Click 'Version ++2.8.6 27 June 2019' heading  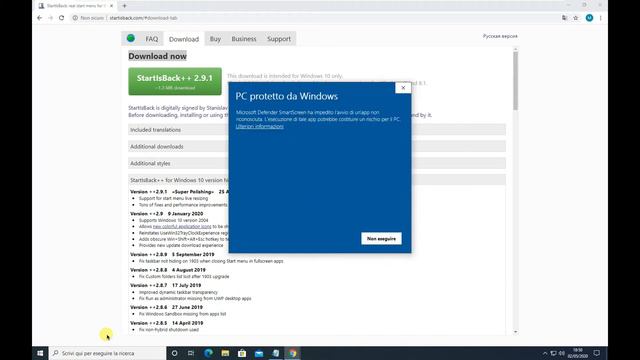click(x=167, y=307)
